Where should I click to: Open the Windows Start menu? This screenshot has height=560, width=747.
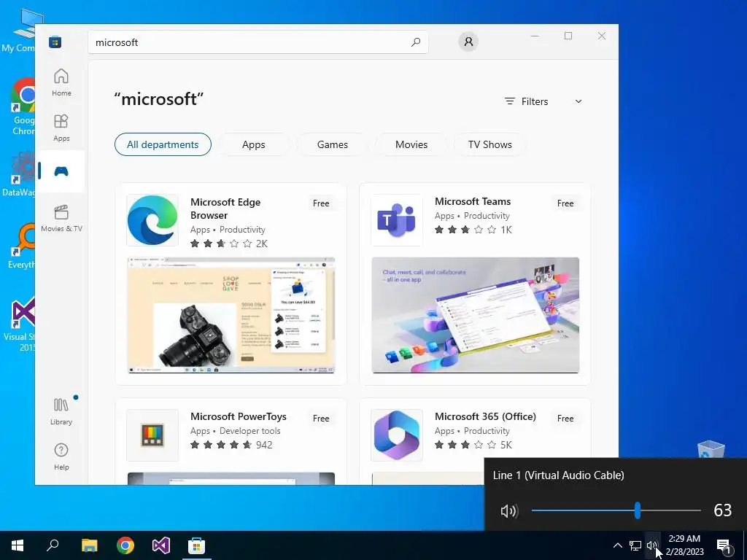pyautogui.click(x=18, y=545)
